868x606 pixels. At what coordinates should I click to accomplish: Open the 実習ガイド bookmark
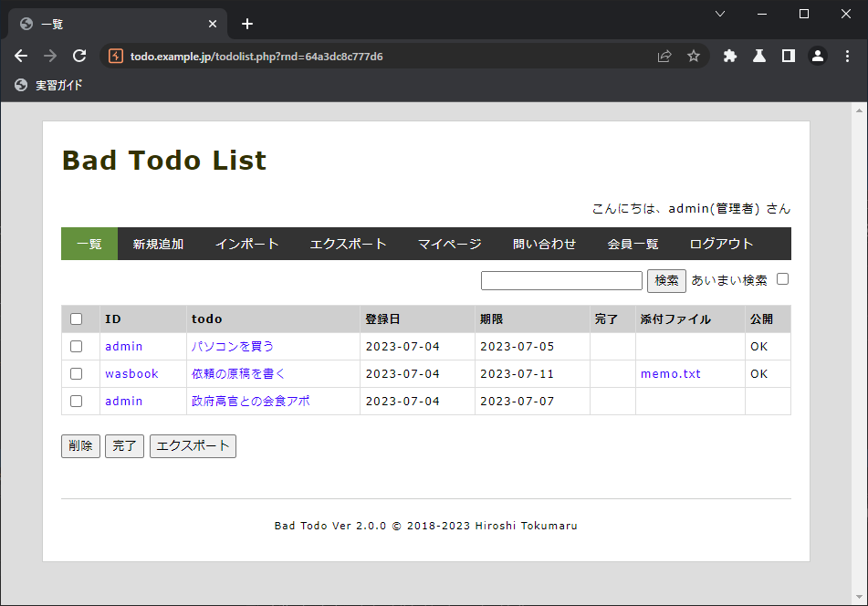[x=48, y=85]
